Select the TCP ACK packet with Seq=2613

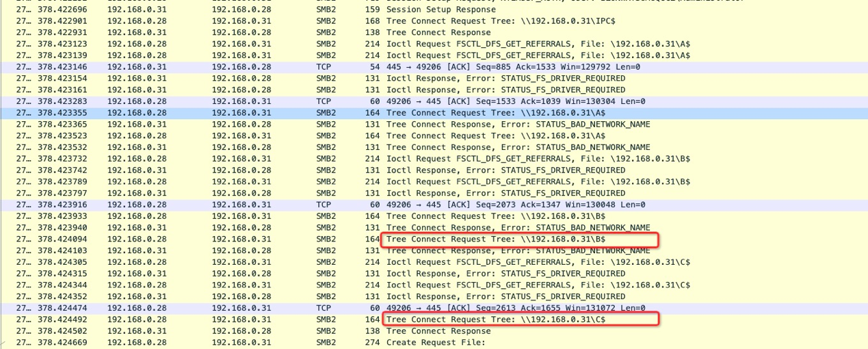click(434, 308)
